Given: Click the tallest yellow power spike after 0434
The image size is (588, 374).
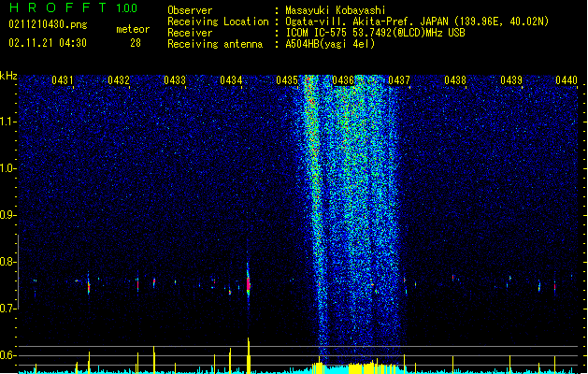Looking at the screenshot, I should point(248,355).
